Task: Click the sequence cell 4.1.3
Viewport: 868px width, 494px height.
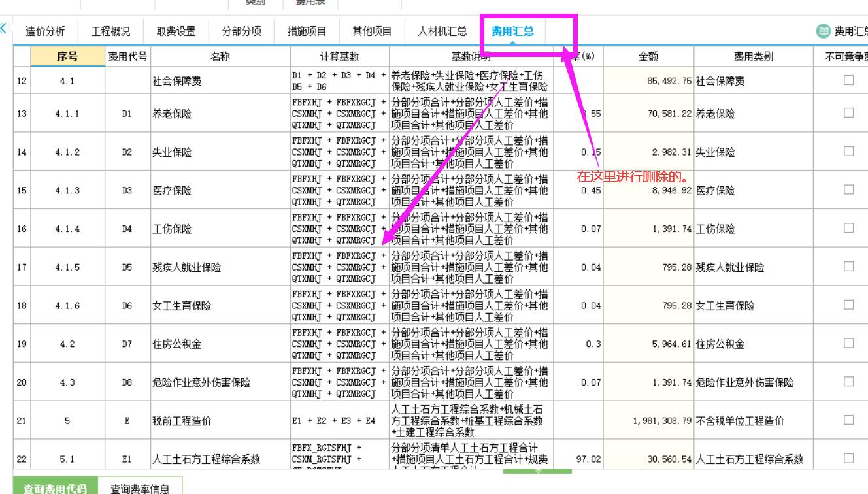Action: pyautogui.click(x=68, y=191)
